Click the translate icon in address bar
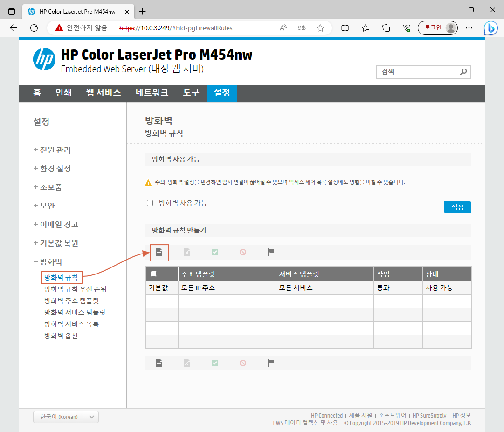Screen dimensions: 504x432 (x=302, y=28)
